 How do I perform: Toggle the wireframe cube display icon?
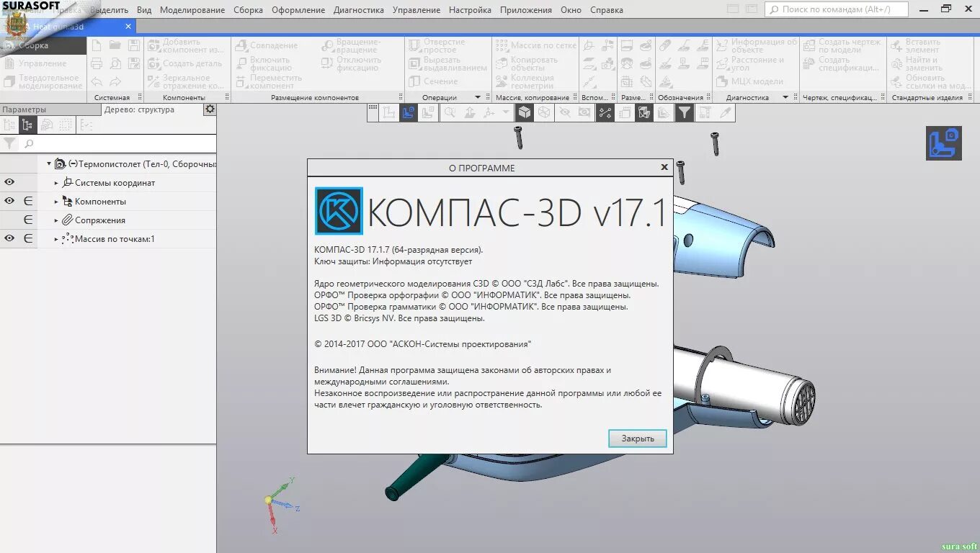[x=545, y=112]
